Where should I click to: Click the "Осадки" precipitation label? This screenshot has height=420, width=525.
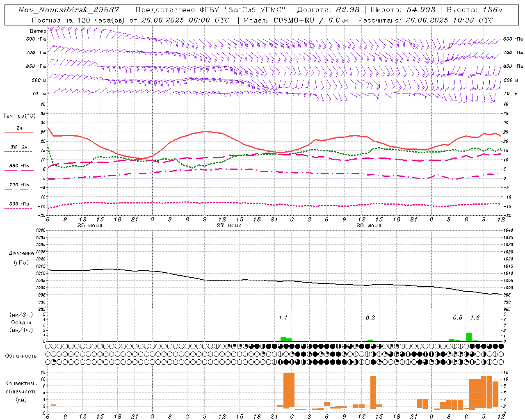pos(21,322)
